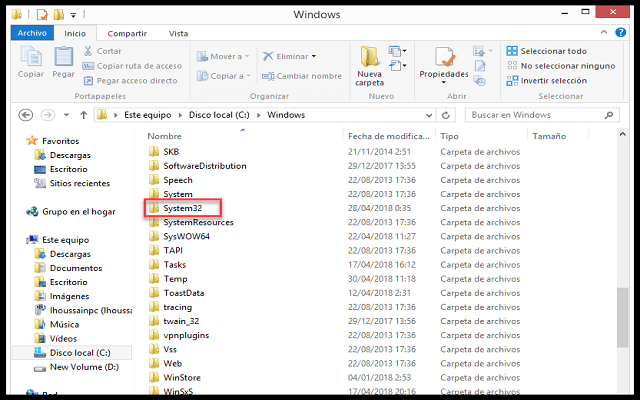This screenshot has width=640, height=400.
Task: Open the Eliminar dropdown arrow
Action: tap(314, 56)
